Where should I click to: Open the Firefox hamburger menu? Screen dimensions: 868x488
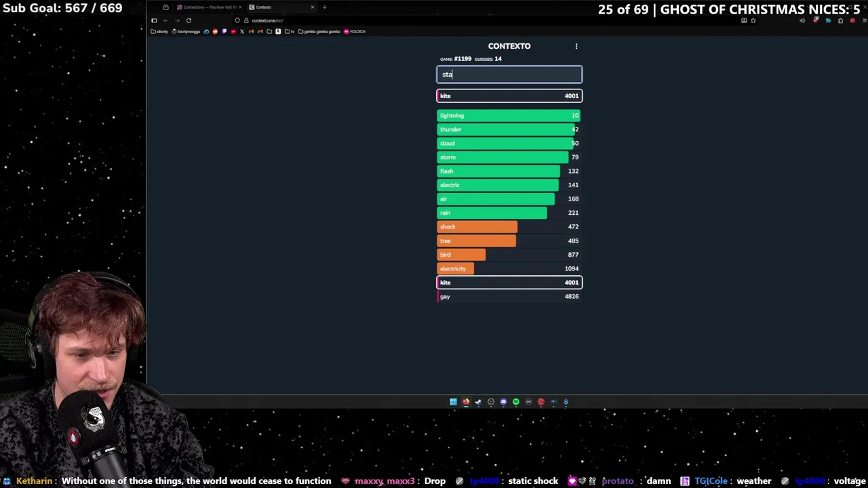pos(864,20)
